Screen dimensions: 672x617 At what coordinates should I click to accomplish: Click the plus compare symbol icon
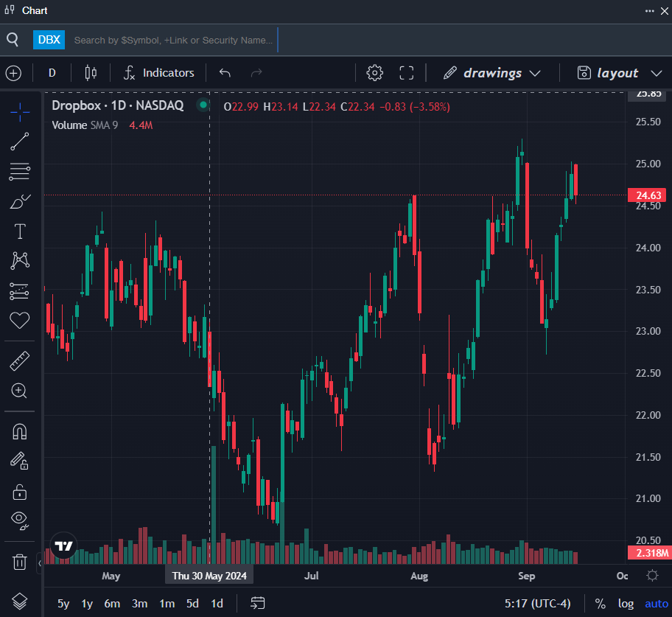14,73
